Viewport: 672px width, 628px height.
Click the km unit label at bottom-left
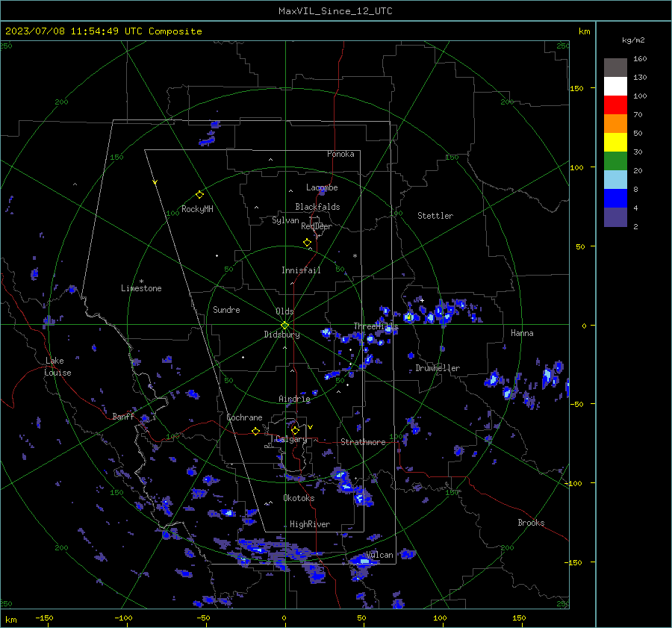pyautogui.click(x=10, y=620)
